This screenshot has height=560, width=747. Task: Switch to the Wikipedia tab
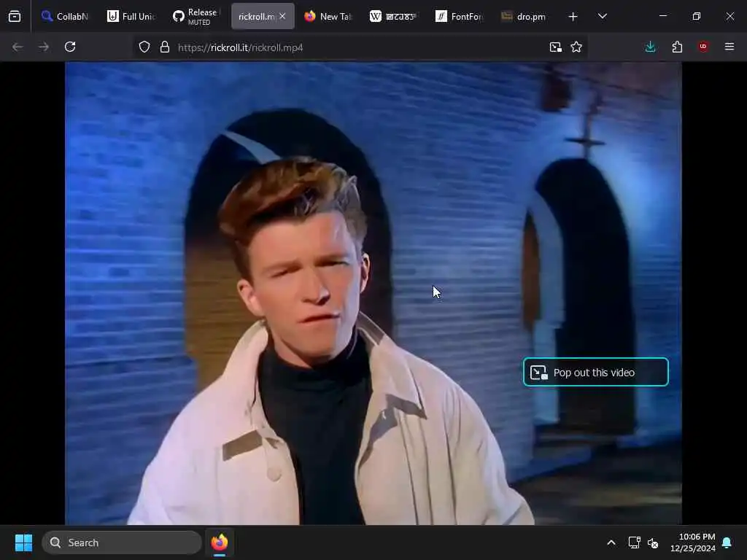pos(394,16)
